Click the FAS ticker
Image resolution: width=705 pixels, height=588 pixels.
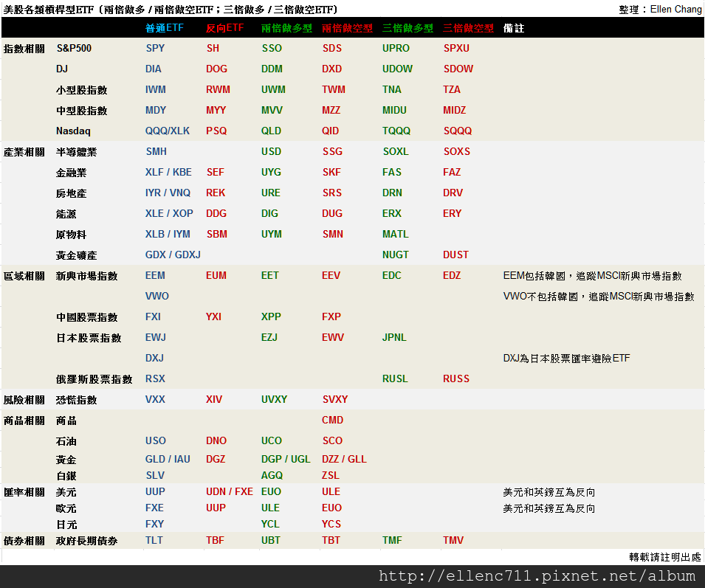point(391,172)
